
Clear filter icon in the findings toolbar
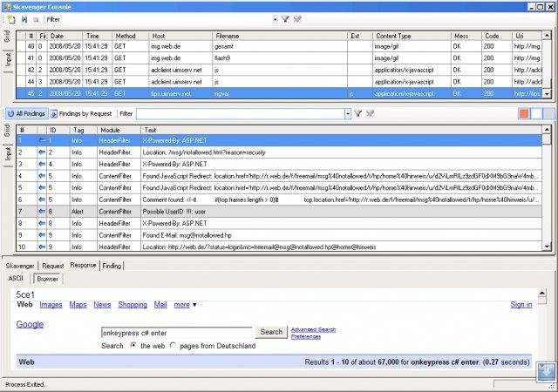click(x=370, y=113)
